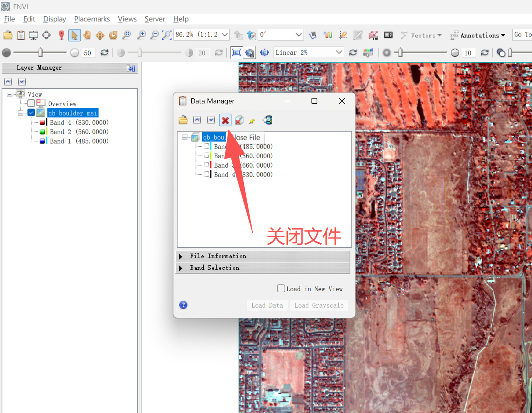Open the Placemarks menu

92,19
